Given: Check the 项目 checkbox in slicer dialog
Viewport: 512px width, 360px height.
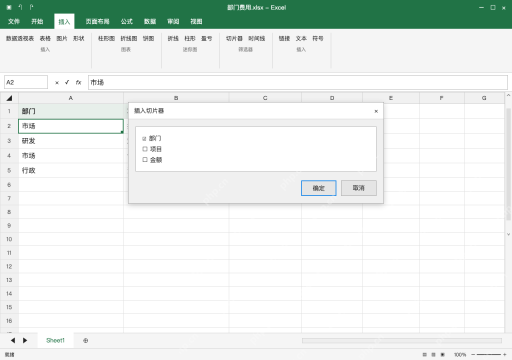Looking at the screenshot, I should (x=145, y=149).
